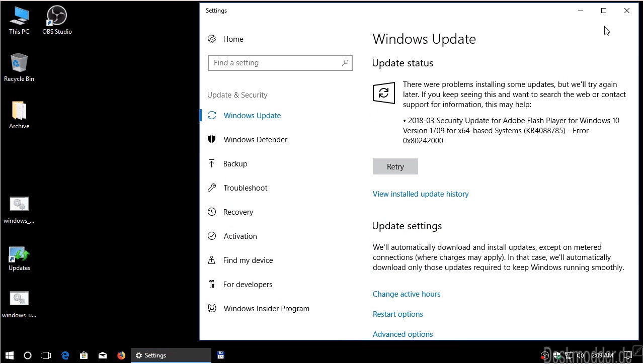The height and width of the screenshot is (364, 643).
Task: Open the Restart options link
Action: tap(398, 314)
